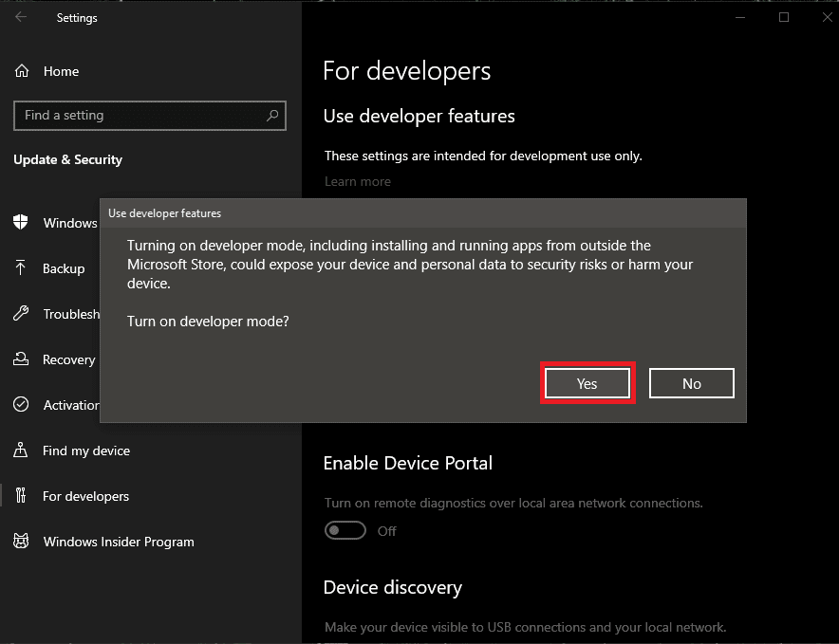This screenshot has height=644, width=839.
Task: Click the search magnifier in Find a setting
Action: (273, 116)
